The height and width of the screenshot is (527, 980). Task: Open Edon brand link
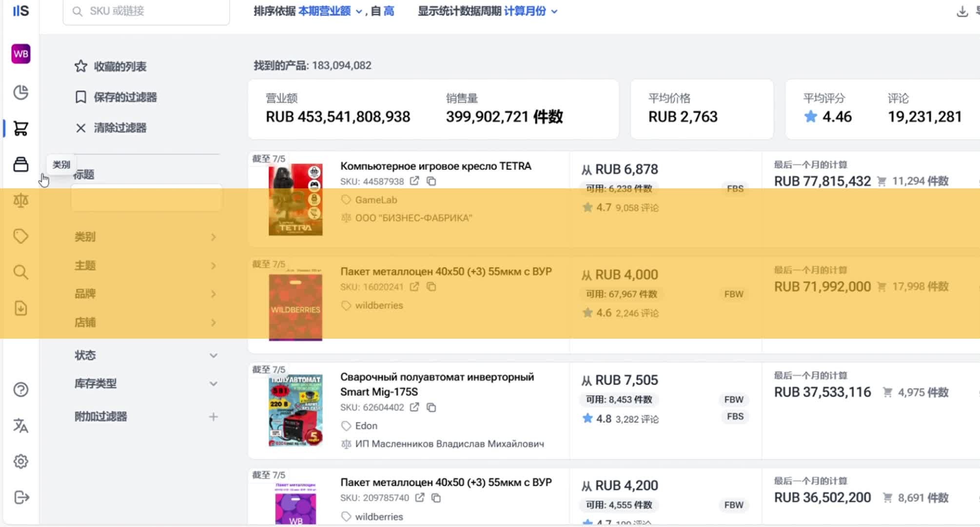click(366, 426)
